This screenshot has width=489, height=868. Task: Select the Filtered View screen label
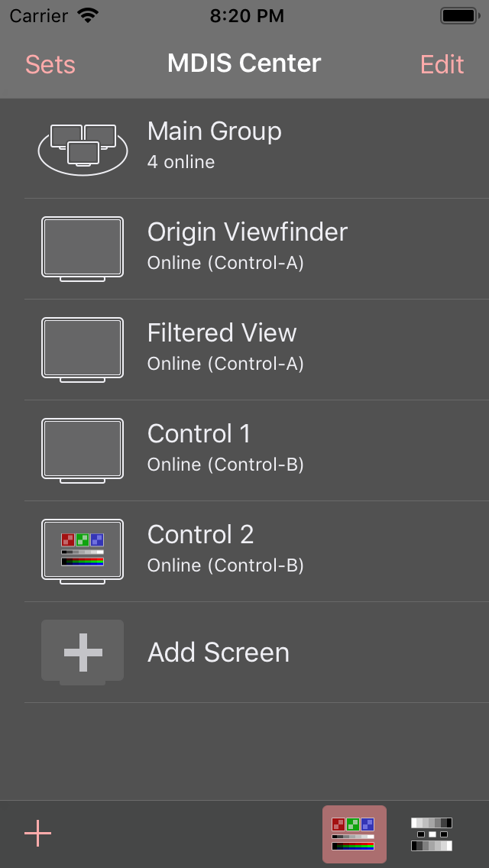222,333
